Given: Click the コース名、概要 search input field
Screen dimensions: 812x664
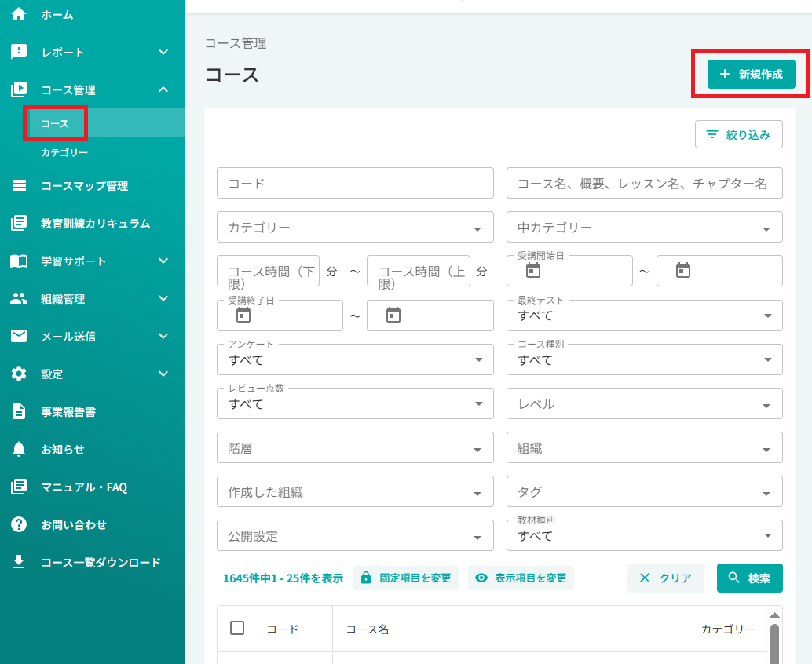Looking at the screenshot, I should pos(644,183).
